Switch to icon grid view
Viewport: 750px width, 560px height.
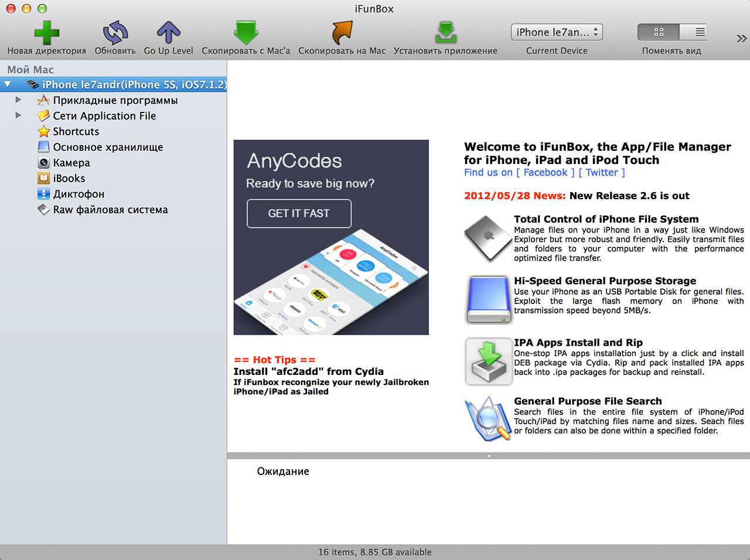coord(659,32)
